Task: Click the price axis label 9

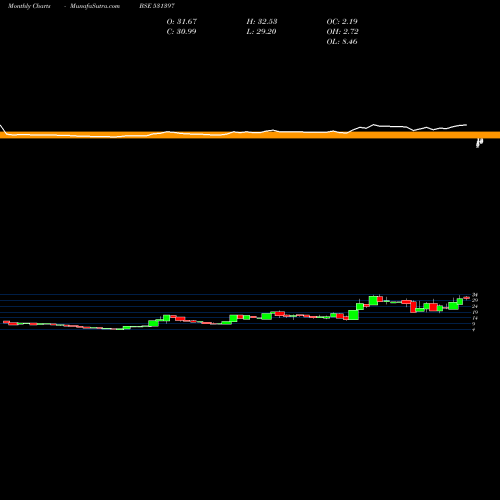Action: point(474,324)
